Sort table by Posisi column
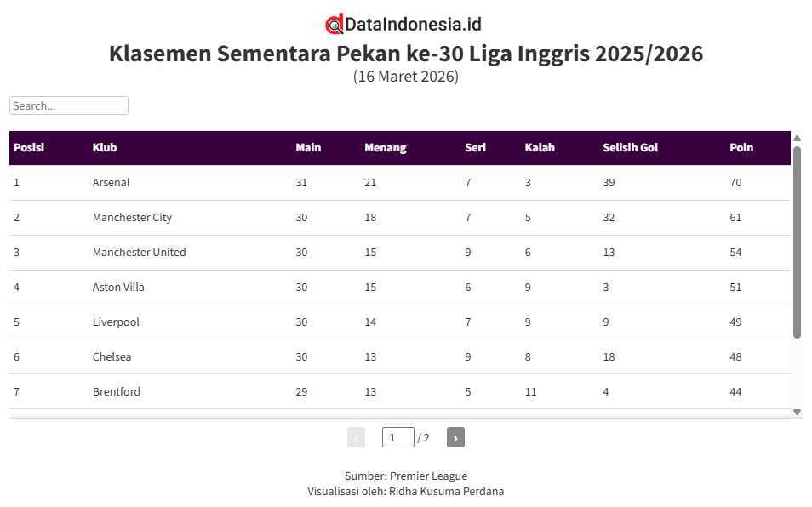Viewport: 812px width, 507px height. tap(29, 148)
